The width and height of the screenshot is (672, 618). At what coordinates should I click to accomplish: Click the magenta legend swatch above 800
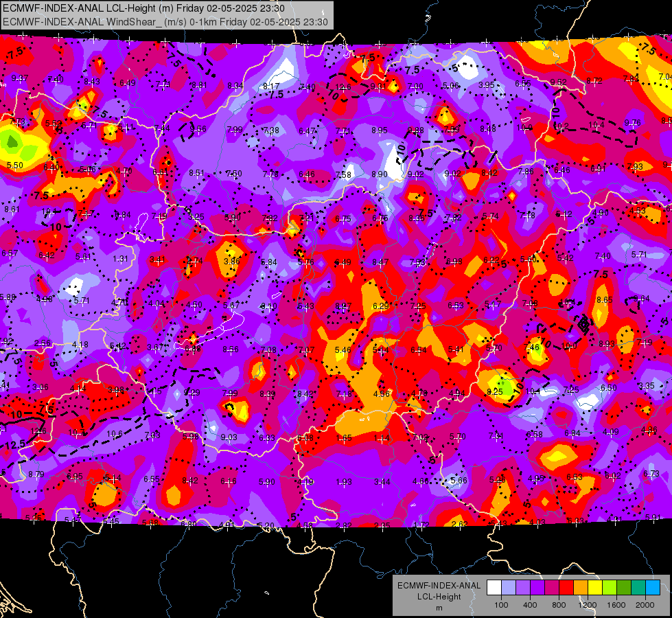(552, 588)
